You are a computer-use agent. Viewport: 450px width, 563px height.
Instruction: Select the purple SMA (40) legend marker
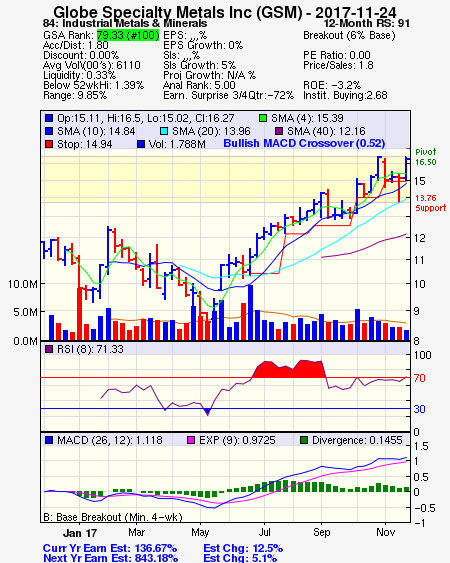(x=279, y=131)
